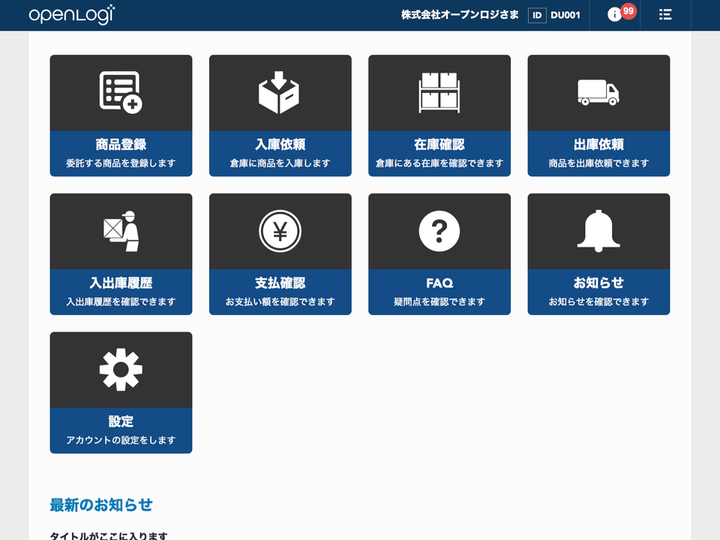This screenshot has width=720, height=540.
Task: Click the お知らせ bell icon
Action: click(598, 231)
